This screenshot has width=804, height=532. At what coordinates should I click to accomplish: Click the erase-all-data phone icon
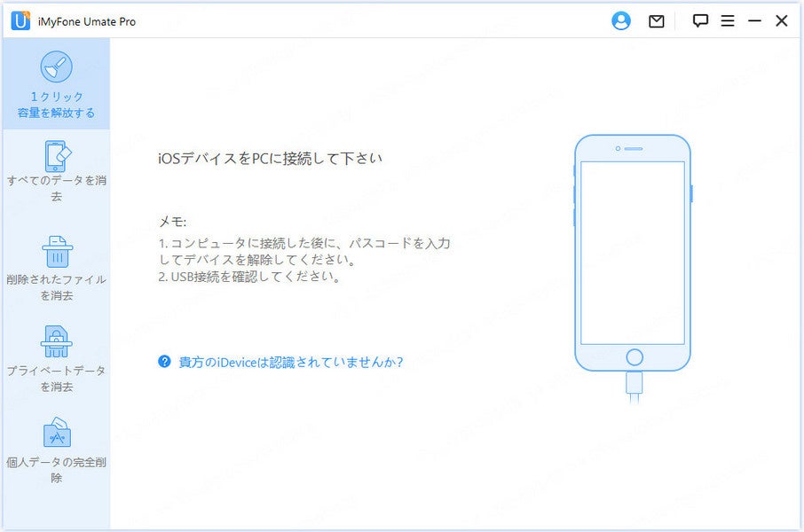58,156
